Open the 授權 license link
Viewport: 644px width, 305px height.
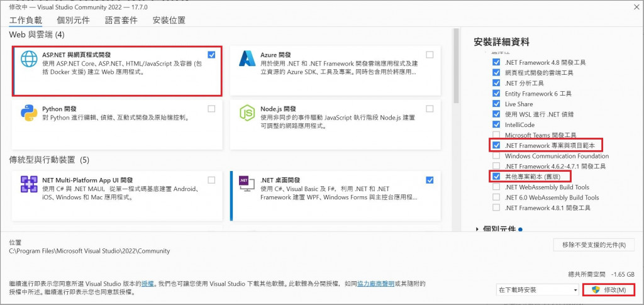[x=148, y=284]
